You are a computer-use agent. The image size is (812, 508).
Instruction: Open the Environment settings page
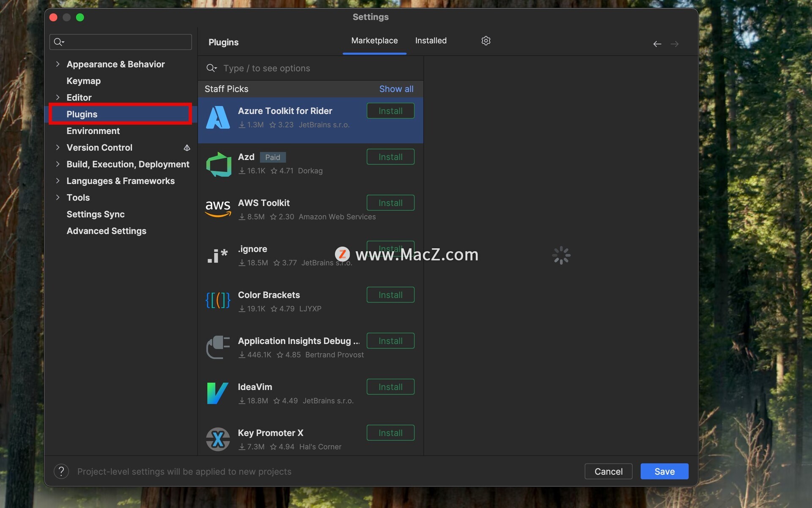click(x=93, y=131)
